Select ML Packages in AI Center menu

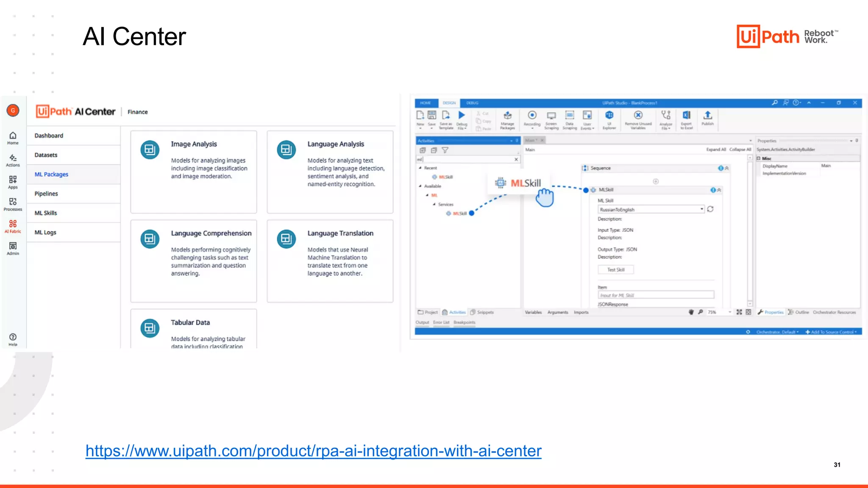pyautogui.click(x=74, y=174)
